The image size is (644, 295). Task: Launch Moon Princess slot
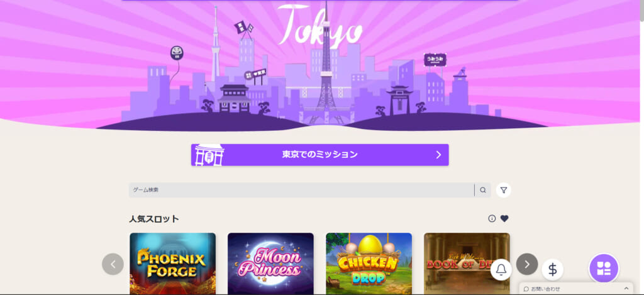[270, 264]
